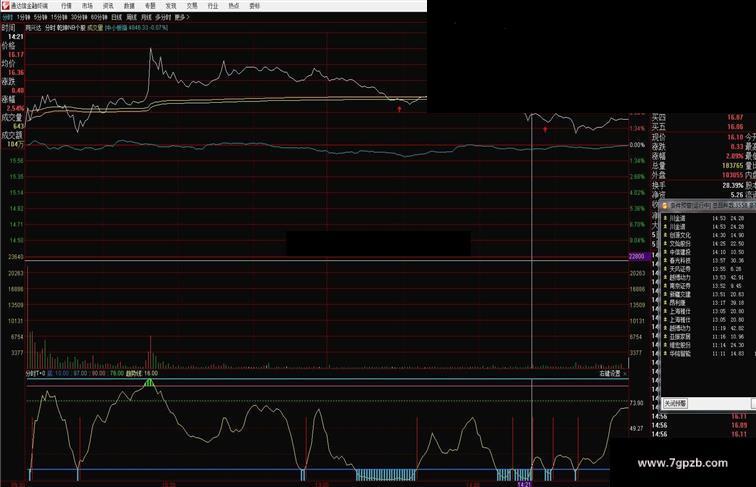Click the icon beside 春光科技 row
Viewport: 756px width, 487px height.
point(665,260)
